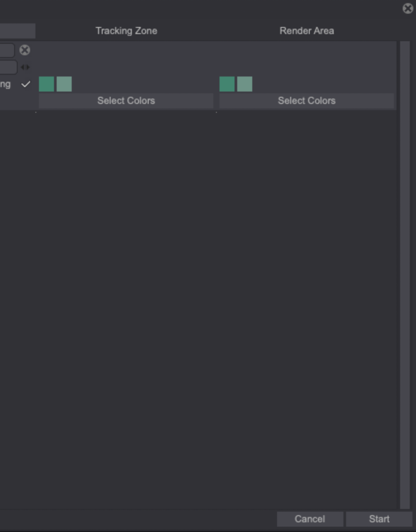
Task: Cancel the dialog with the Cancel button
Action: pyautogui.click(x=310, y=519)
